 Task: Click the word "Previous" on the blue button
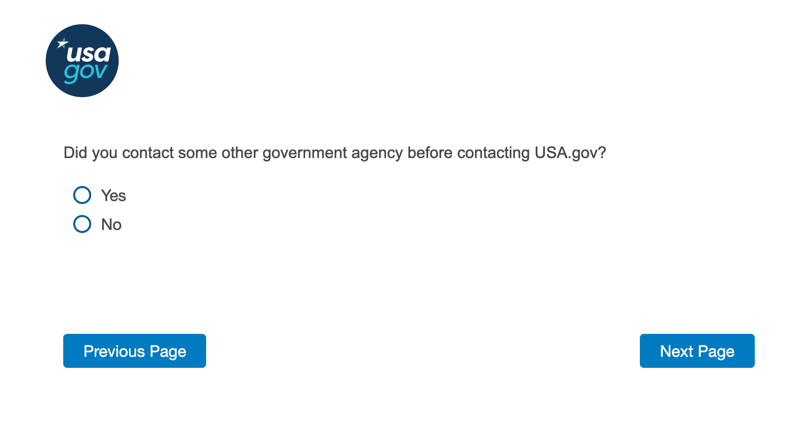click(x=115, y=351)
